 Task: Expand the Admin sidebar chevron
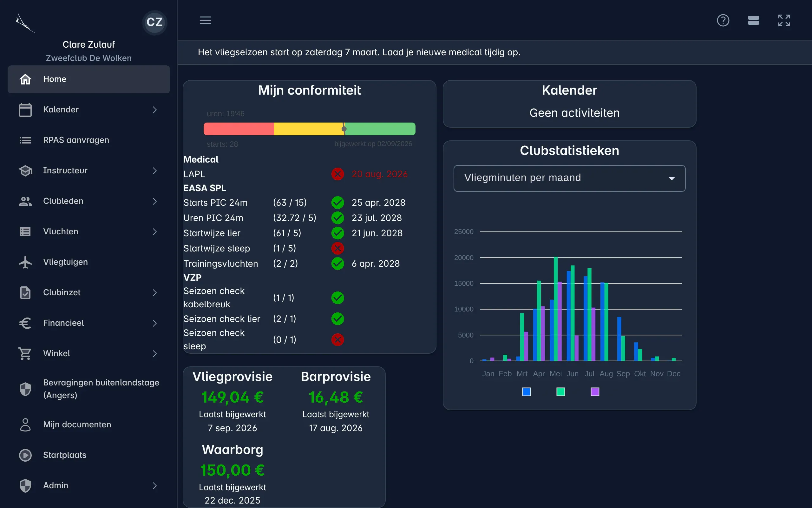pos(155,486)
